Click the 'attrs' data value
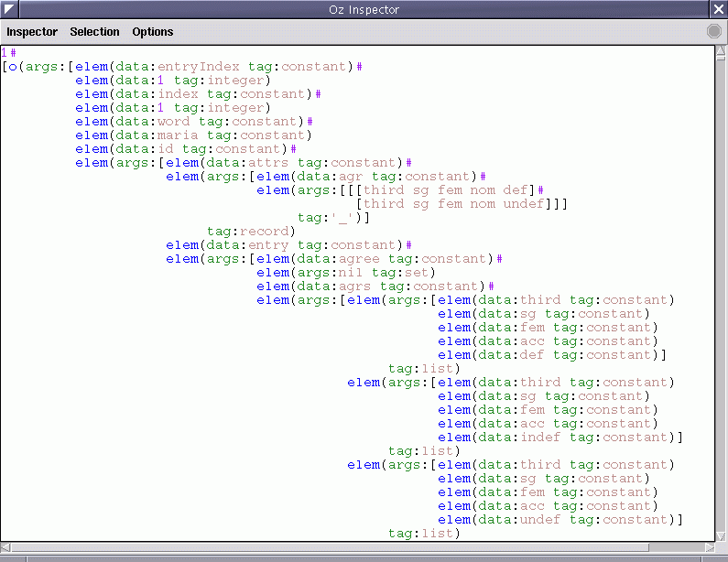Screen dimensions: 728x562 tap(268, 163)
